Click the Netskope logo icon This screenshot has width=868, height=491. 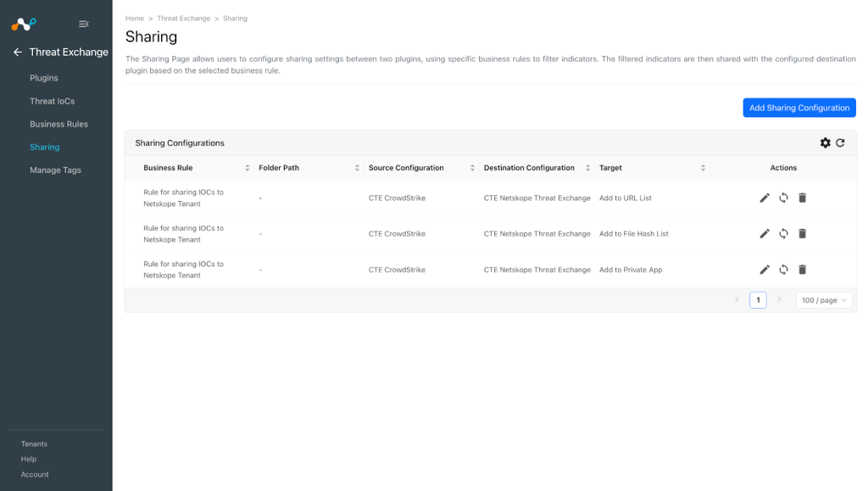[24, 24]
